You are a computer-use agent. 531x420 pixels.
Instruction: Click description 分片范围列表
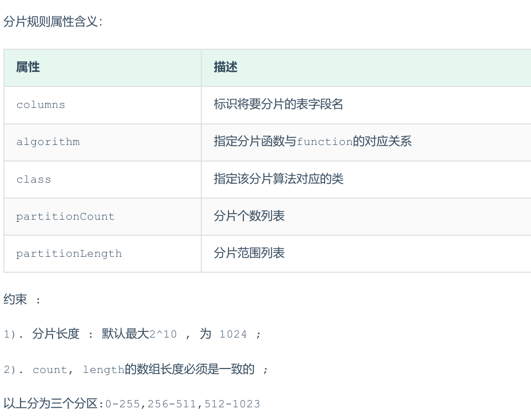pyautogui.click(x=249, y=253)
